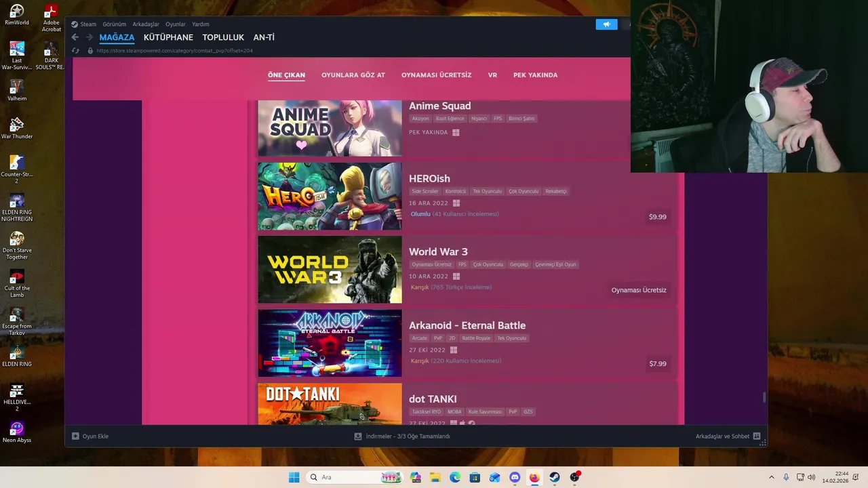Open the War Thunder desktop shortcut
868x488 pixels.
point(17,129)
